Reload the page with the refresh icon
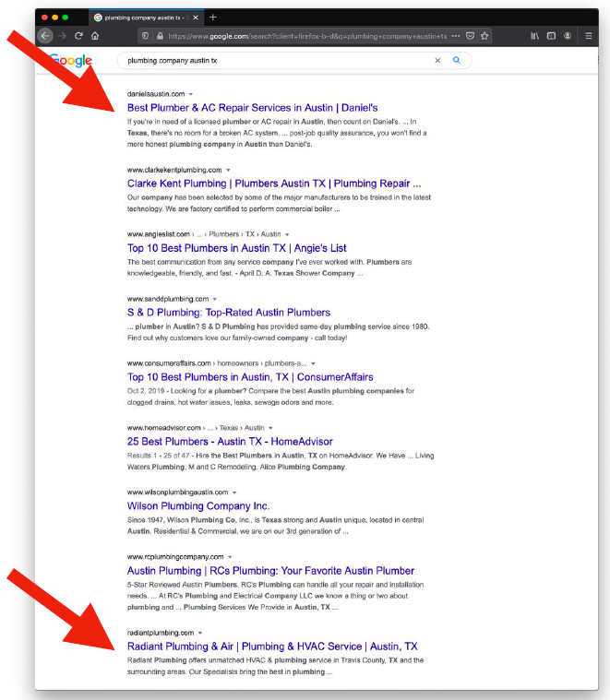Screen dimensions: 610x700 coord(79,36)
